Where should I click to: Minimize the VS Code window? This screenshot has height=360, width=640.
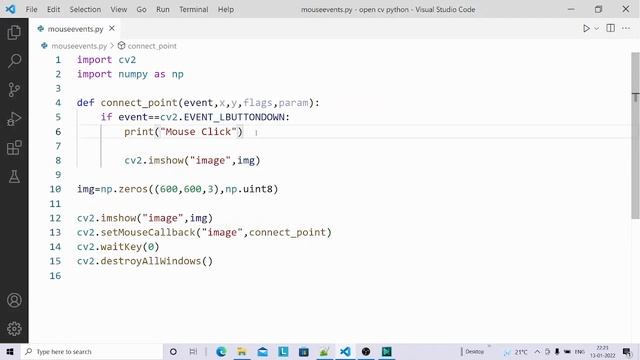[x=571, y=9]
